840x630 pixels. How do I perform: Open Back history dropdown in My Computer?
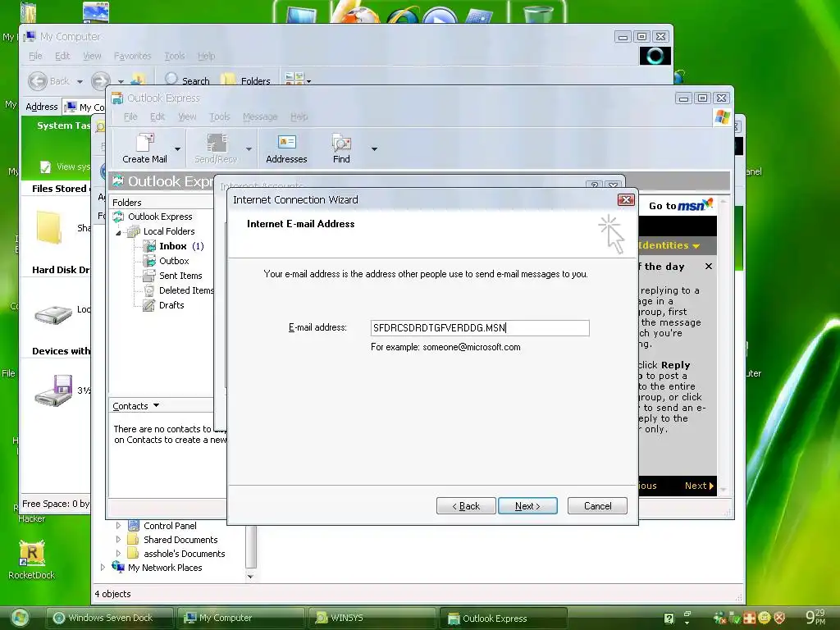click(80, 81)
